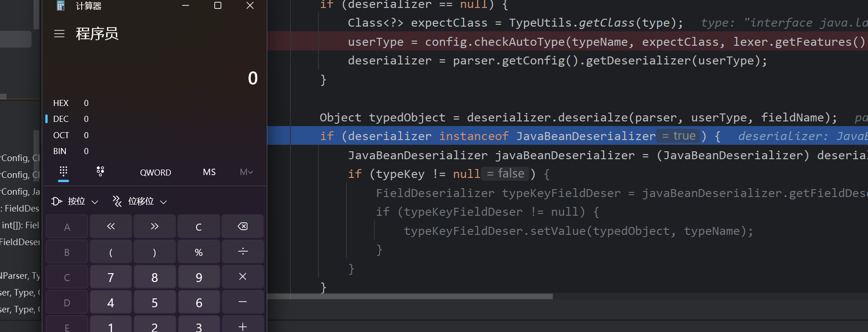Screen dimensions: 868x332
Task: Click the backspace delete icon on keypad
Action: 242,226
